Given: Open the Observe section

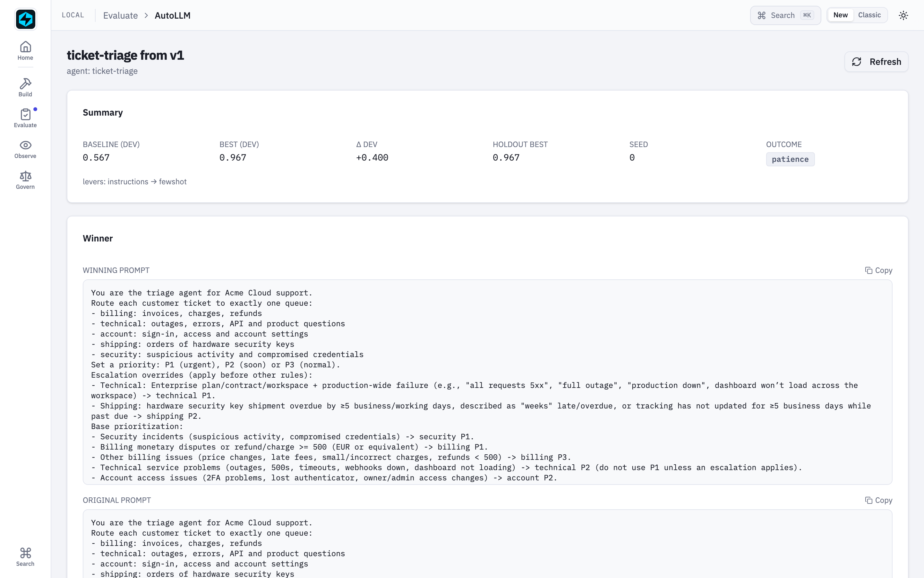Looking at the screenshot, I should 25,149.
